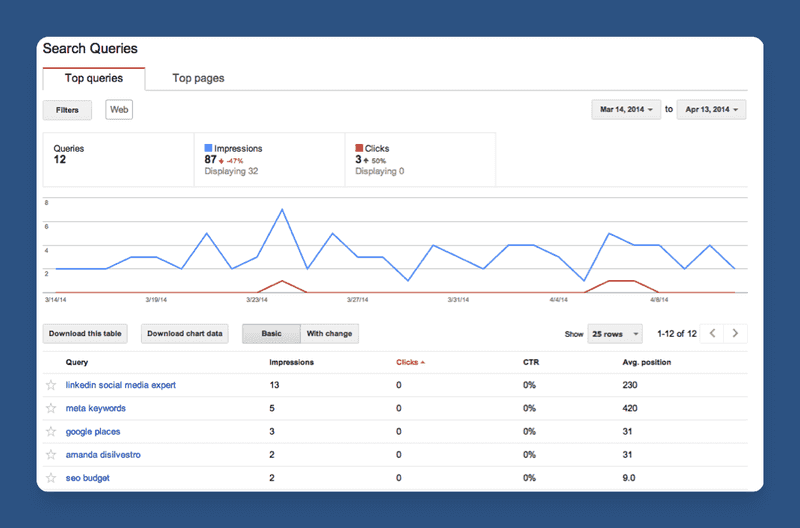
Task: Switch to 'With change' view
Action: (x=328, y=333)
